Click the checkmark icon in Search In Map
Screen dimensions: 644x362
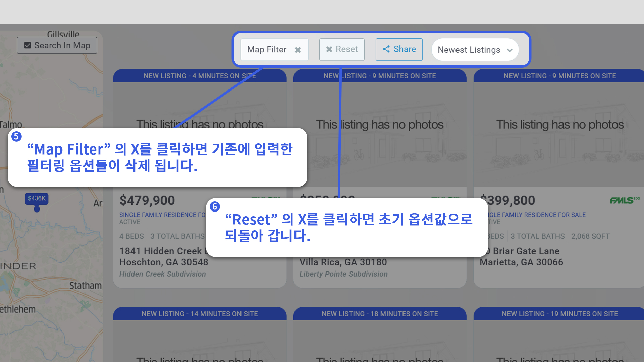[28, 45]
